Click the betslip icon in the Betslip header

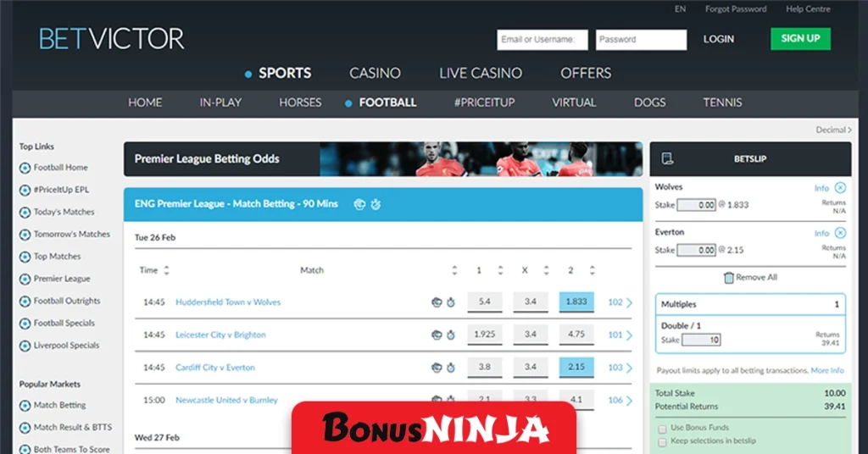(668, 159)
